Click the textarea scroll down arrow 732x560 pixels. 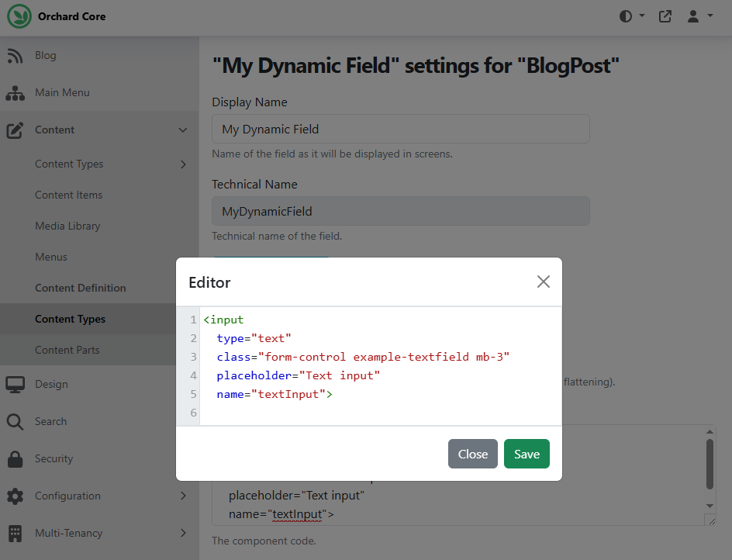coord(710,506)
